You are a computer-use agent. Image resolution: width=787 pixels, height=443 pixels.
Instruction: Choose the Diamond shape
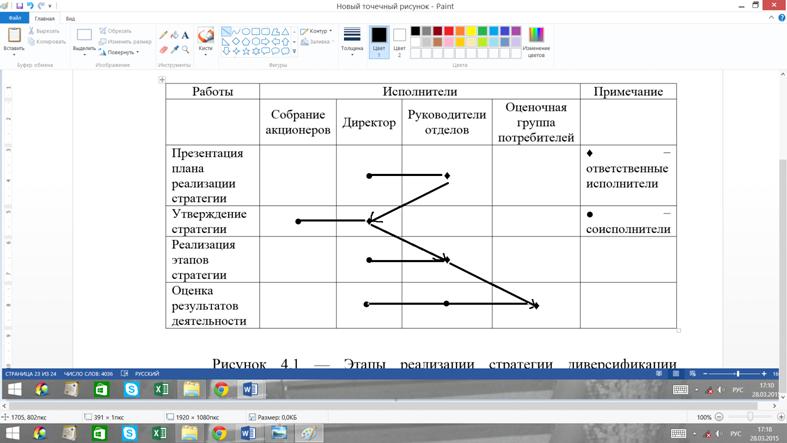pos(236,41)
